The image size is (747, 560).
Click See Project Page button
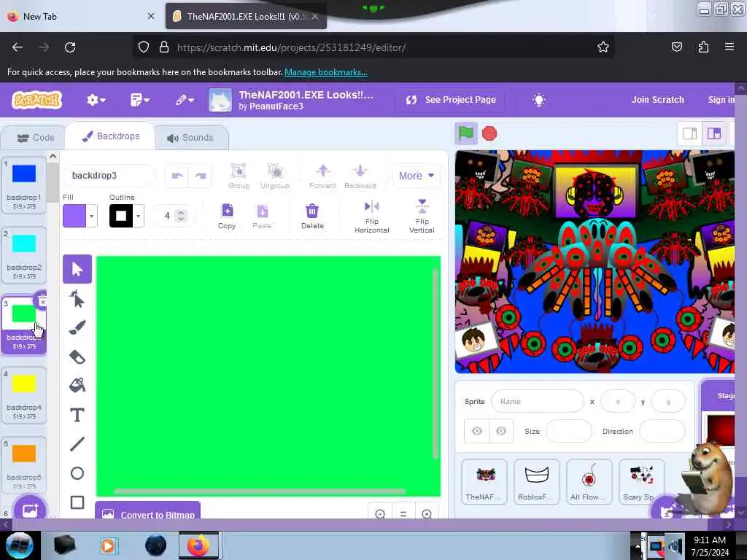point(450,100)
